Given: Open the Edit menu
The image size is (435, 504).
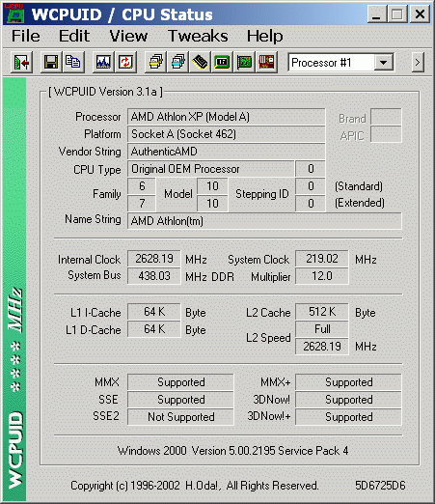Looking at the screenshot, I should (74, 36).
